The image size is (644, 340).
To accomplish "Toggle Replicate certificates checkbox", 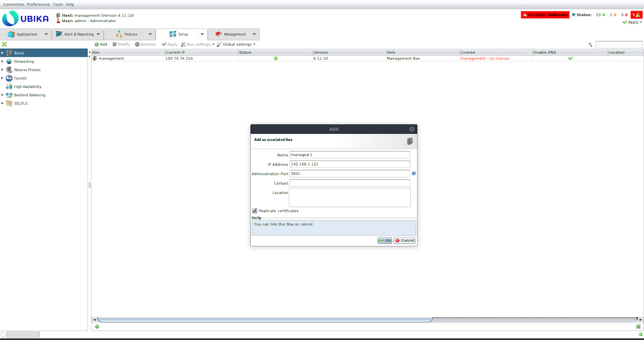I will pos(255,211).
